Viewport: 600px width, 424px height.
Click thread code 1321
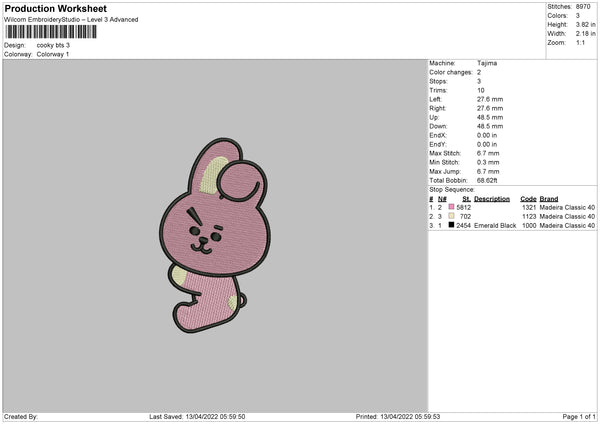529,207
